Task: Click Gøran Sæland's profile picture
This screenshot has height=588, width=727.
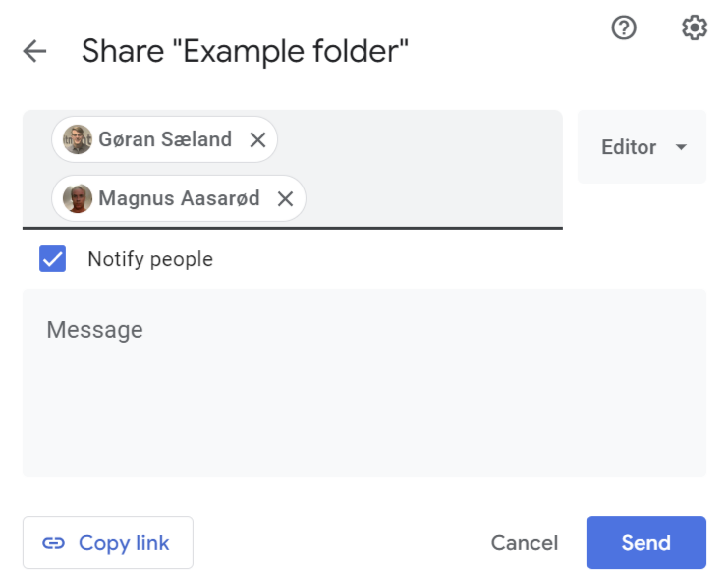Action: coord(77,139)
